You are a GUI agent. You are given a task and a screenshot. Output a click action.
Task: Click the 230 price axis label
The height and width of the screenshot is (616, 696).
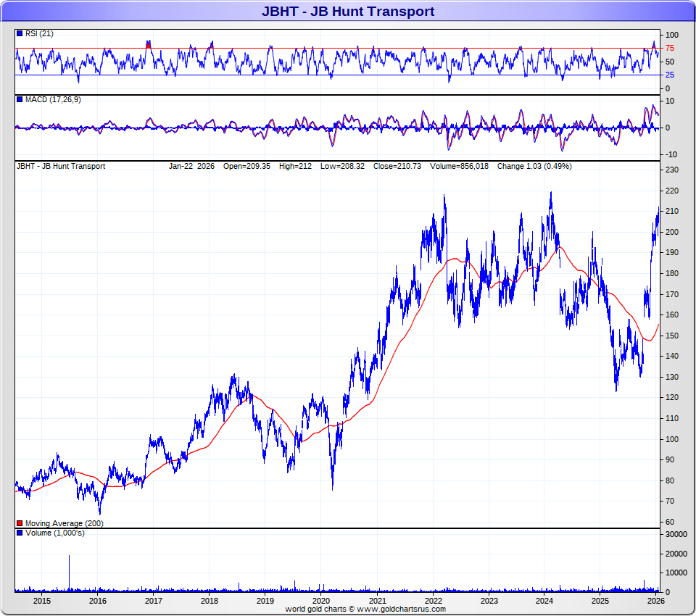pyautogui.click(x=672, y=170)
